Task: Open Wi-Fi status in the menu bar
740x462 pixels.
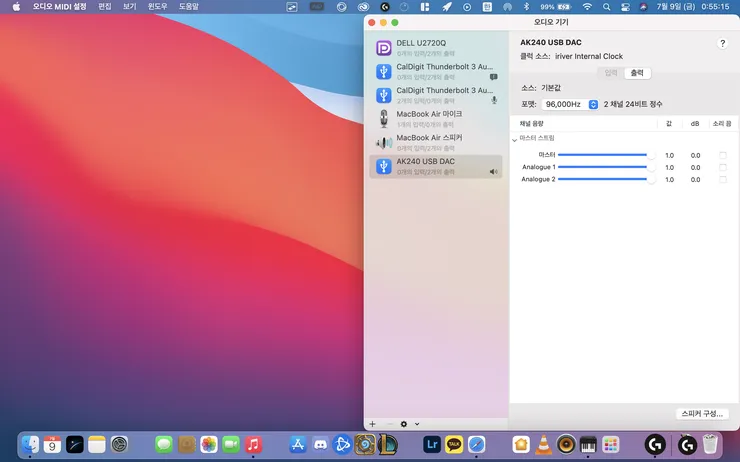Action: click(x=587, y=7)
